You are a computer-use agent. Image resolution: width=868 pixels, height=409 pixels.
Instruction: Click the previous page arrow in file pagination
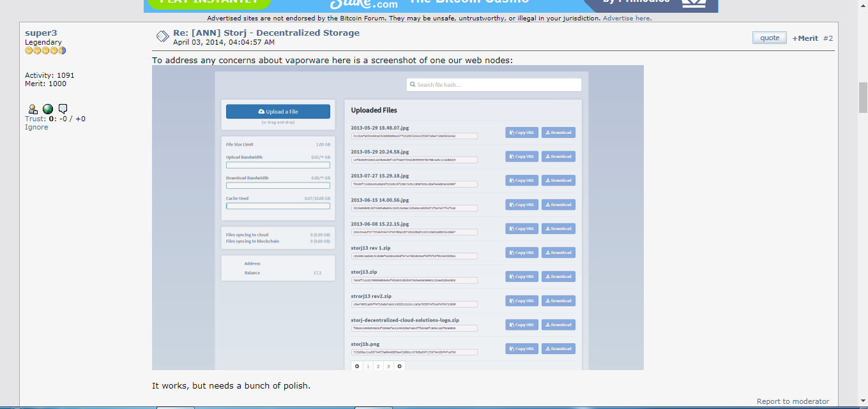[x=357, y=366]
